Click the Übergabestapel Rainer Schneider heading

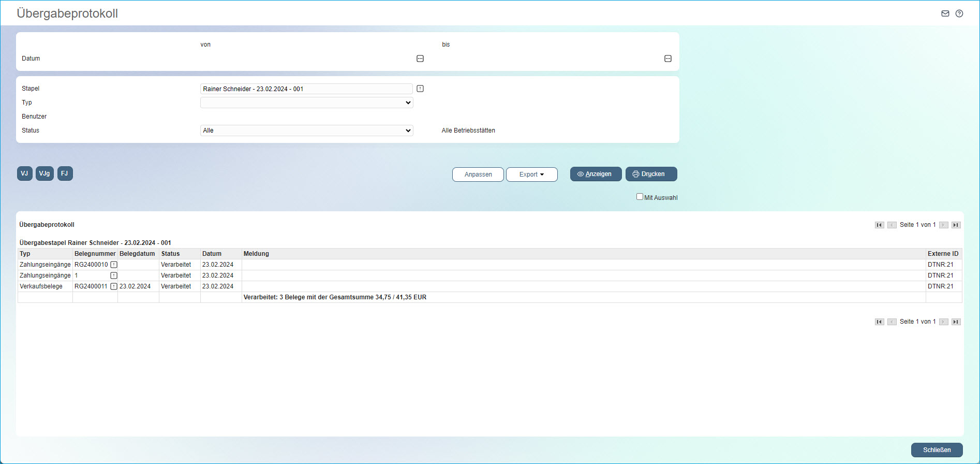(95, 243)
